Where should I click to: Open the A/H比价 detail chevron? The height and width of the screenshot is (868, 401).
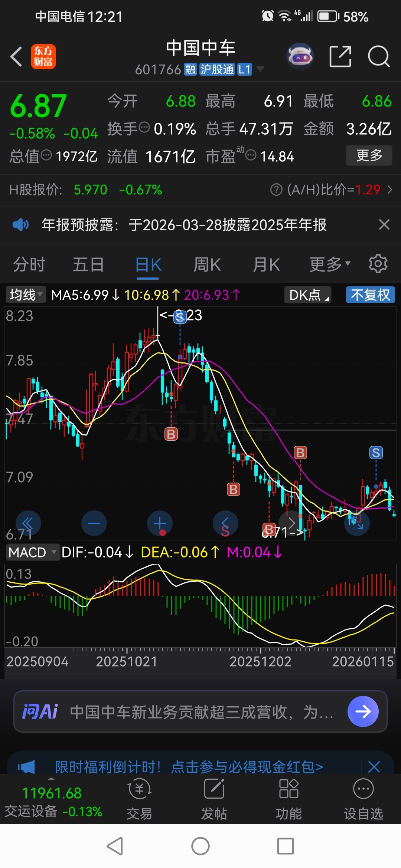(389, 190)
